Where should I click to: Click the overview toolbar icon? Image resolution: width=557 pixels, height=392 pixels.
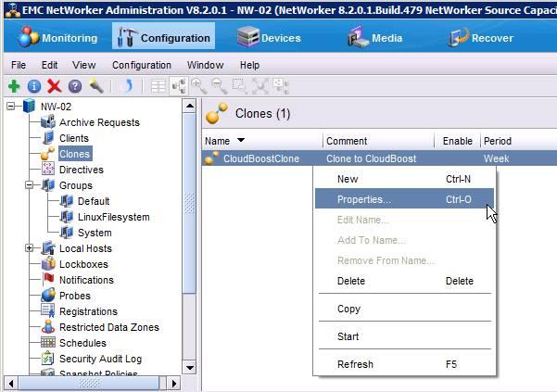tap(281, 86)
